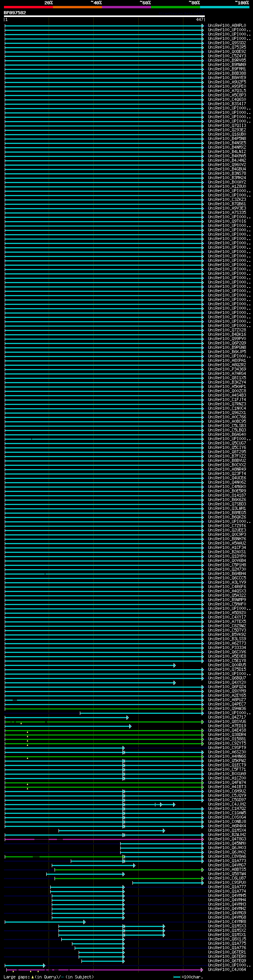The width and height of the screenshot is (253, 980).
Task: Click hit label UniRef100_A1CF34
Action: coord(227,548)
